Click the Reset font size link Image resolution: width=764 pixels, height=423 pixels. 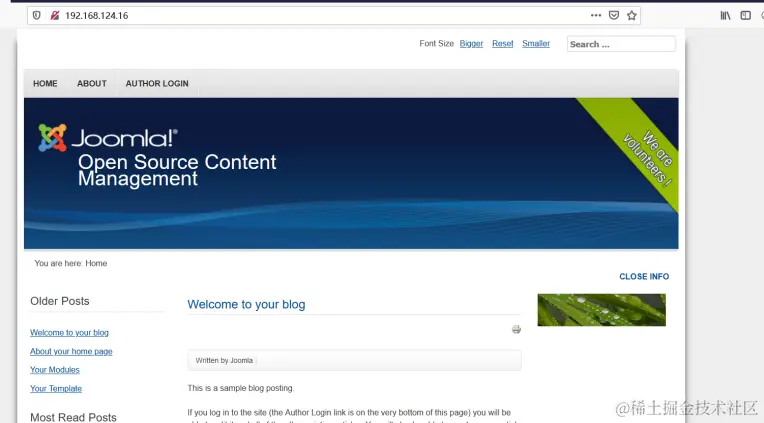pos(502,43)
